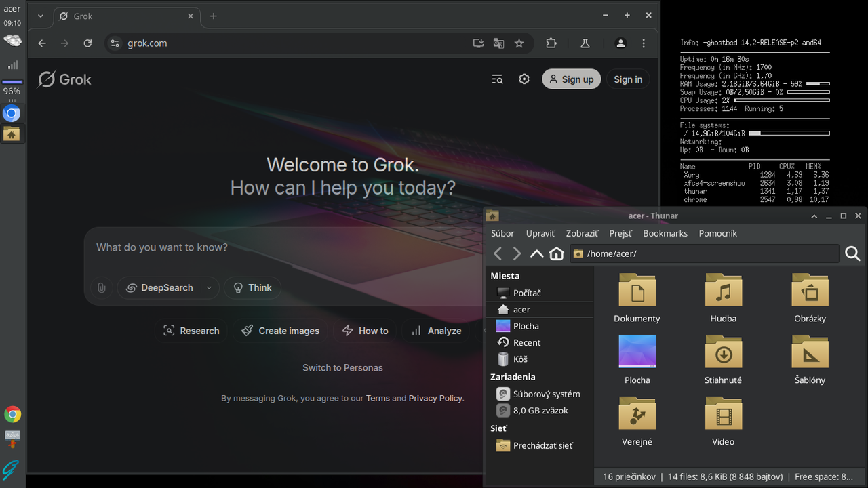Toggle the DeepSearch mode button
This screenshot has height=488, width=868.
point(159,287)
